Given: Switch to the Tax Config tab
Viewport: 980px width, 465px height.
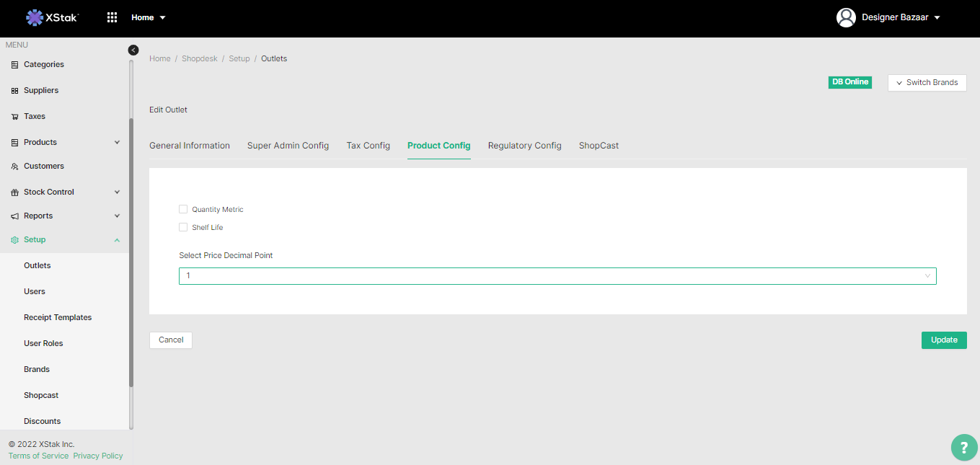Looking at the screenshot, I should click(368, 146).
